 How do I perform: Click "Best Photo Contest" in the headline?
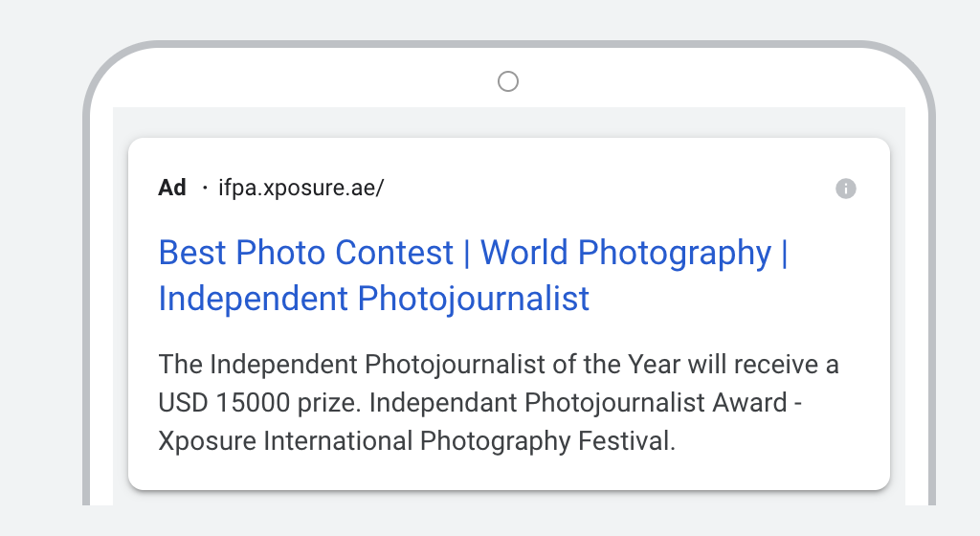[x=305, y=253]
